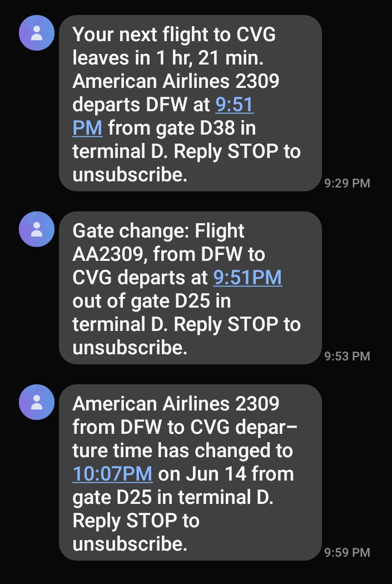392x584 pixels.
Task: Tap 'out of gate D25 in' text line
Action: (151, 301)
